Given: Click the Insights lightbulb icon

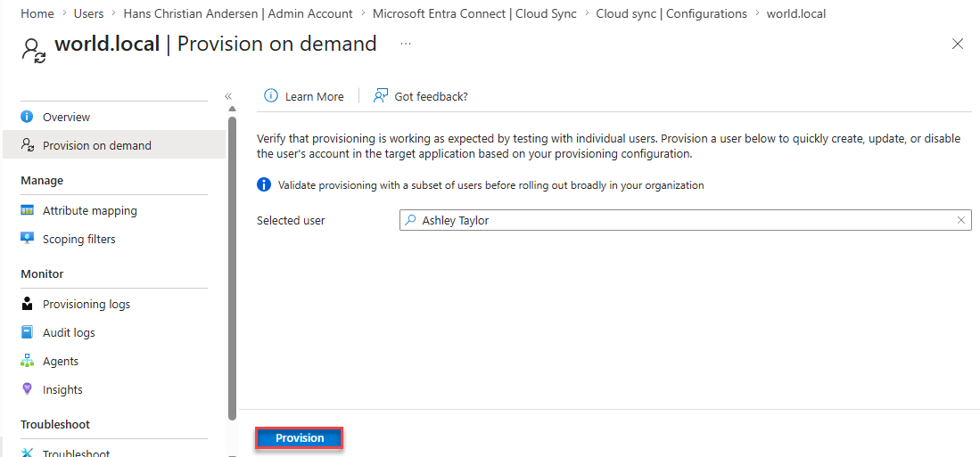Looking at the screenshot, I should 27,389.
